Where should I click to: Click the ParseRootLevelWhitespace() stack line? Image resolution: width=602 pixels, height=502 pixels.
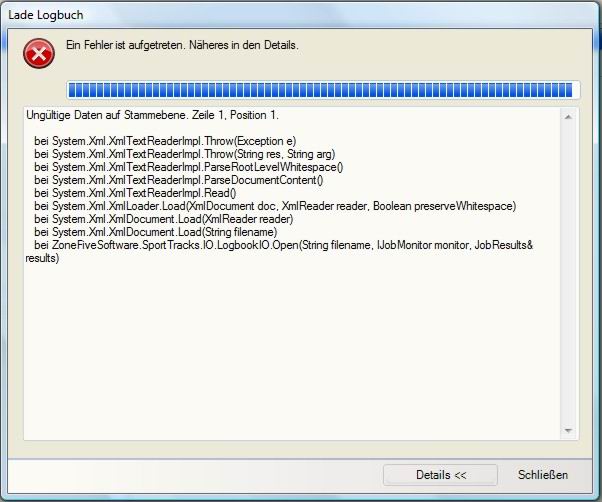pyautogui.click(x=188, y=167)
